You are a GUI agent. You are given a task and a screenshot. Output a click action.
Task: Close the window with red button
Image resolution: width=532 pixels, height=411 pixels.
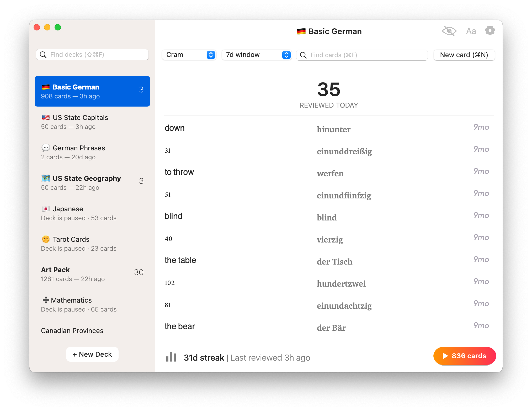pos(37,27)
